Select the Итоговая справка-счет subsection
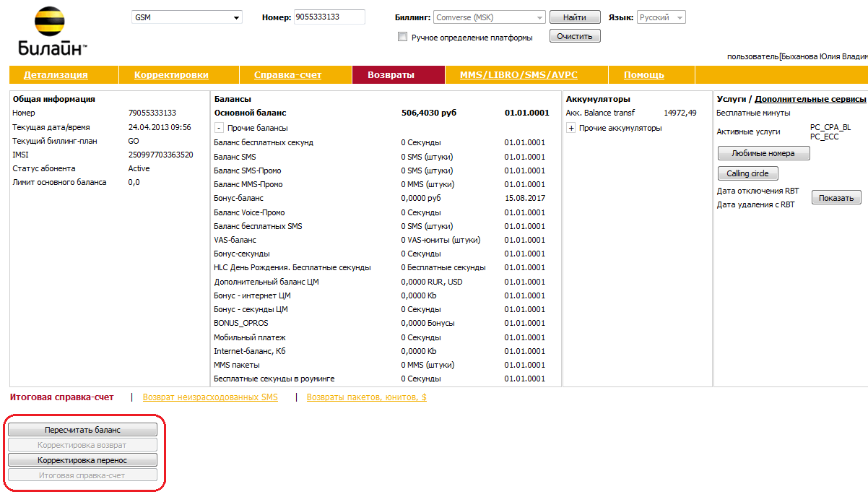Viewport: 868px width, 497px height. click(x=61, y=397)
